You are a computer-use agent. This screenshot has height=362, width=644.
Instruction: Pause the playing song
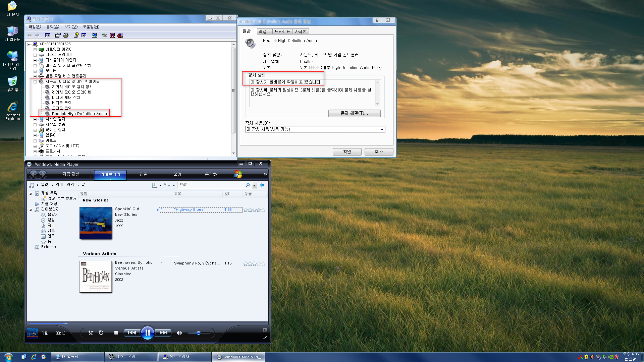pos(148,333)
